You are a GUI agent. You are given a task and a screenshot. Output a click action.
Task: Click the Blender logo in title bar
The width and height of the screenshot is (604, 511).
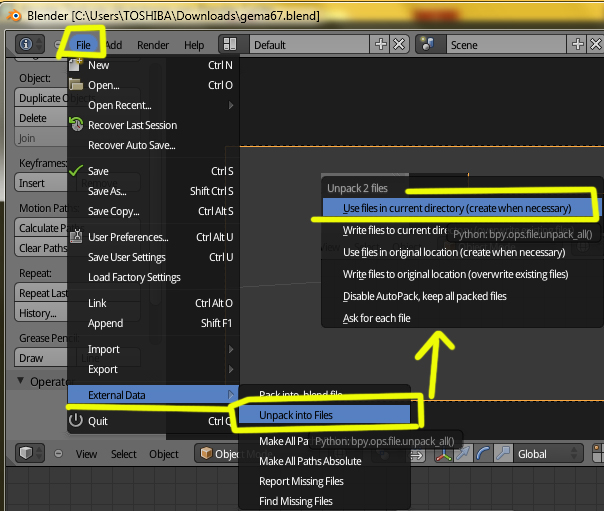(x=14, y=15)
